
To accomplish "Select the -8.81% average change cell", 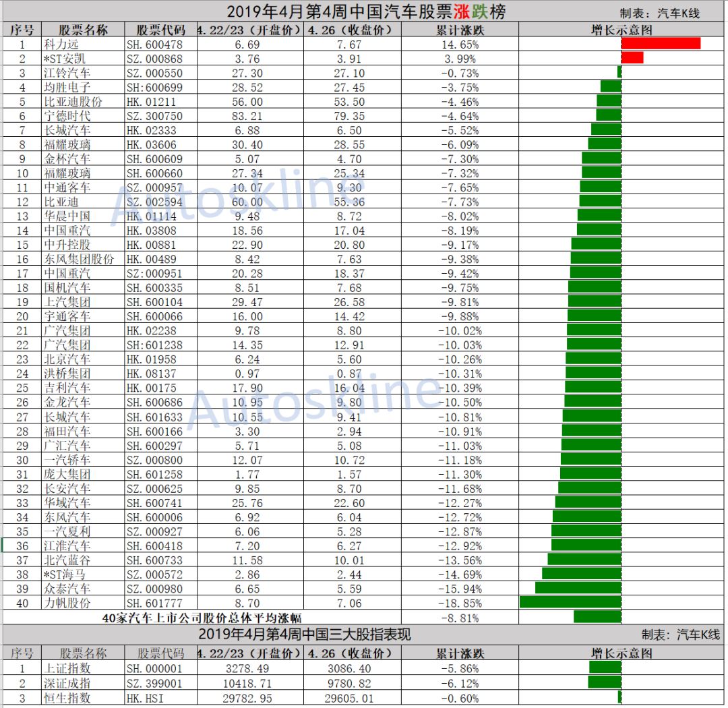I will pos(460,618).
